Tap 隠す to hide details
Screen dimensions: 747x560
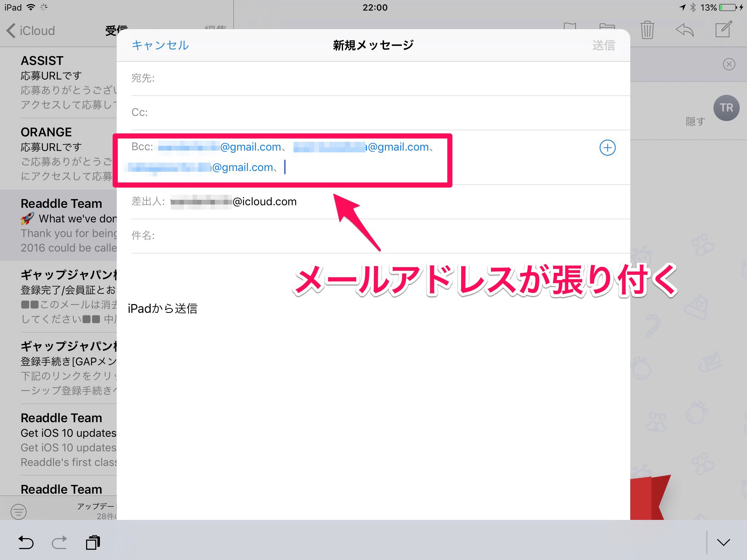click(695, 121)
